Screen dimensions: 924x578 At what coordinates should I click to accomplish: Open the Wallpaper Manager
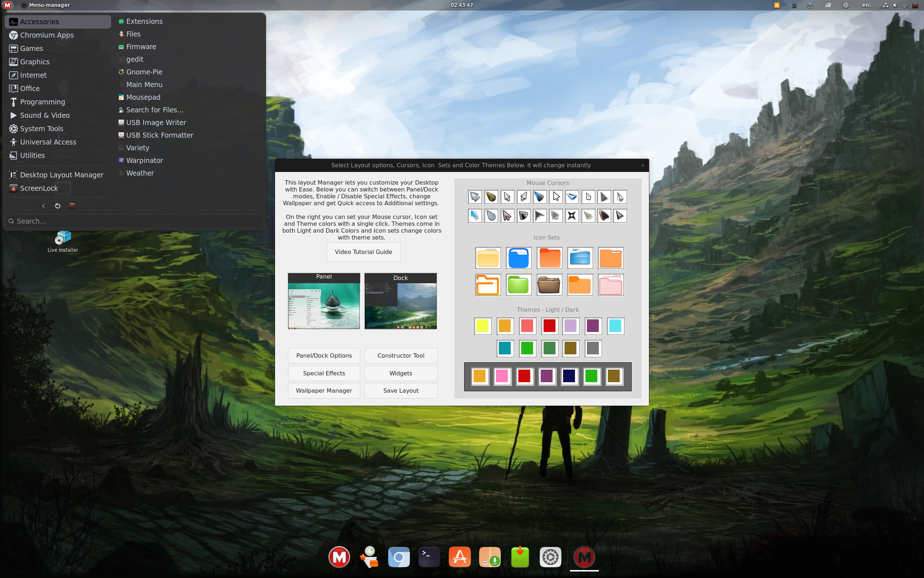click(324, 391)
